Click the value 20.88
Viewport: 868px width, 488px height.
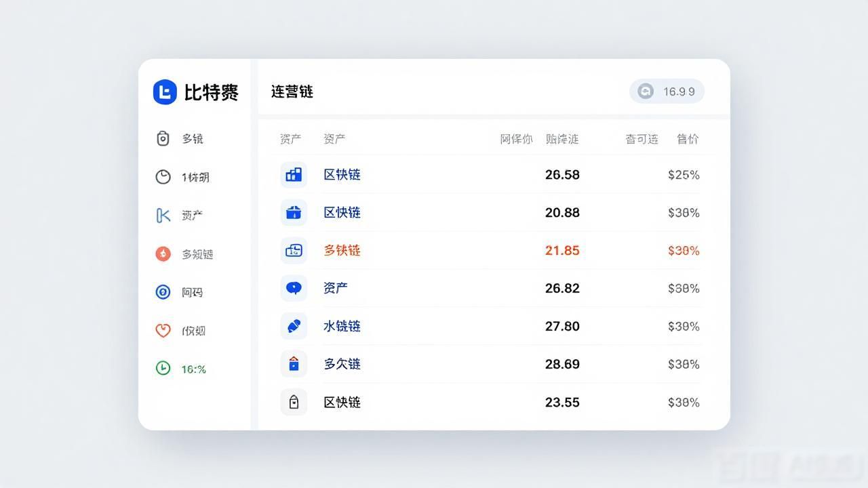pyautogui.click(x=562, y=213)
